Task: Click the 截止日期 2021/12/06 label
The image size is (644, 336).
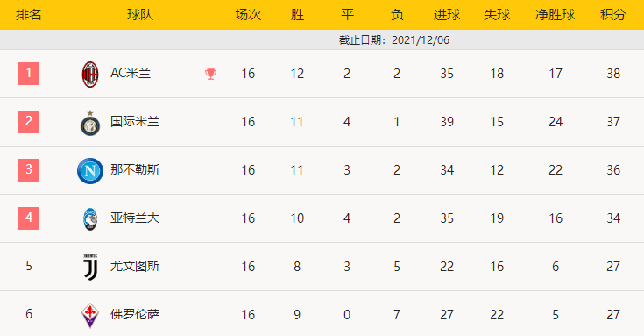Action: [394, 39]
